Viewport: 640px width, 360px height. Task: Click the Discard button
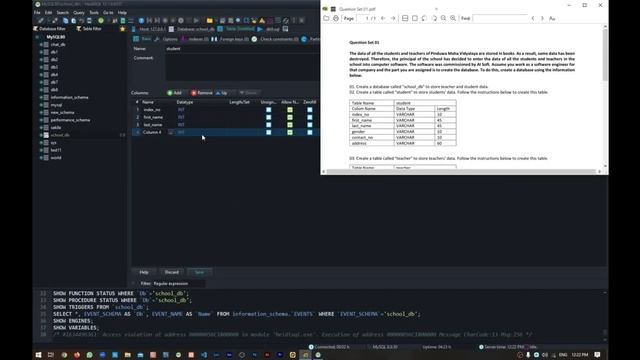point(172,272)
